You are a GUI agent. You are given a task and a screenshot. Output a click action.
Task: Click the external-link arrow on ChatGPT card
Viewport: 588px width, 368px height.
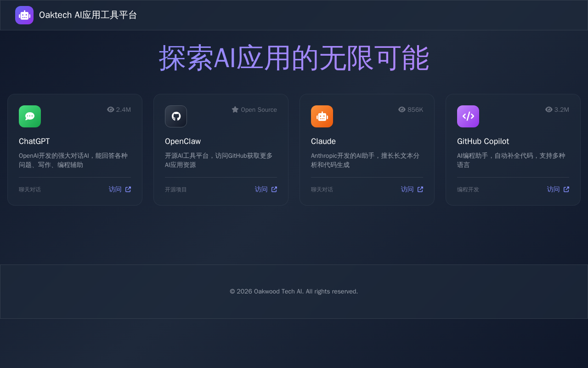pyautogui.click(x=128, y=190)
